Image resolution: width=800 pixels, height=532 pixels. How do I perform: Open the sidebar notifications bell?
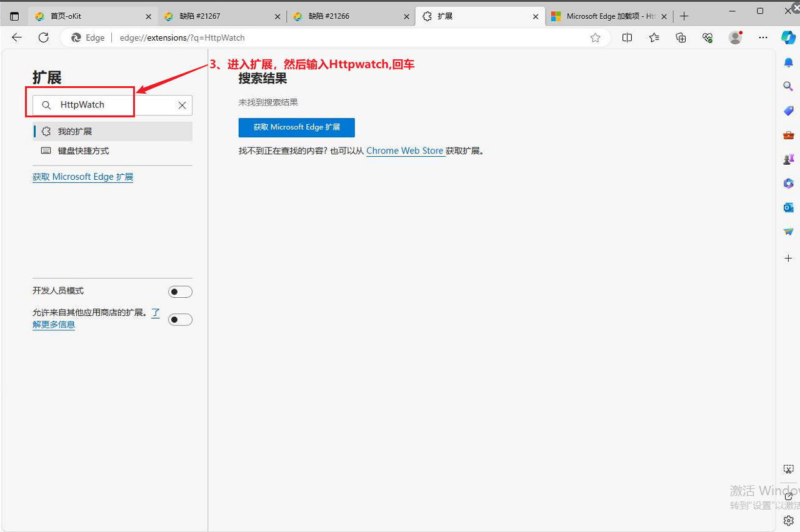tap(789, 62)
